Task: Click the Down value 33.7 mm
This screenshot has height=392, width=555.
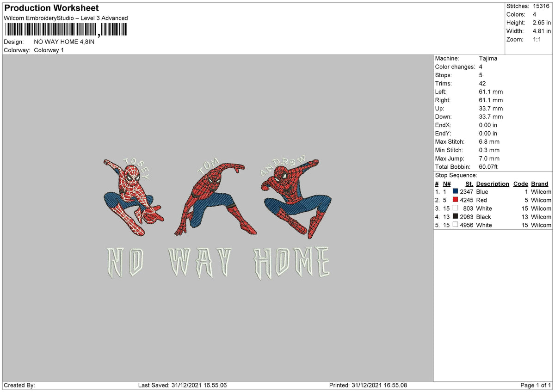Action: pyautogui.click(x=491, y=116)
